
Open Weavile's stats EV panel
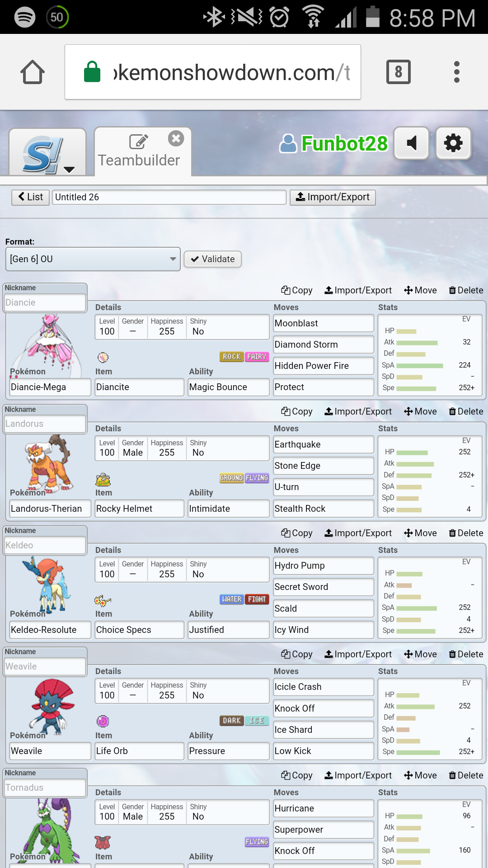tap(430, 719)
